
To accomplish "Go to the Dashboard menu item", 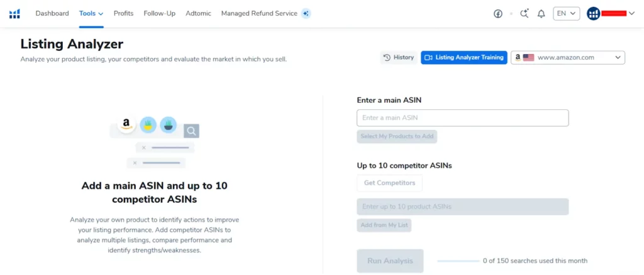I will [52, 13].
